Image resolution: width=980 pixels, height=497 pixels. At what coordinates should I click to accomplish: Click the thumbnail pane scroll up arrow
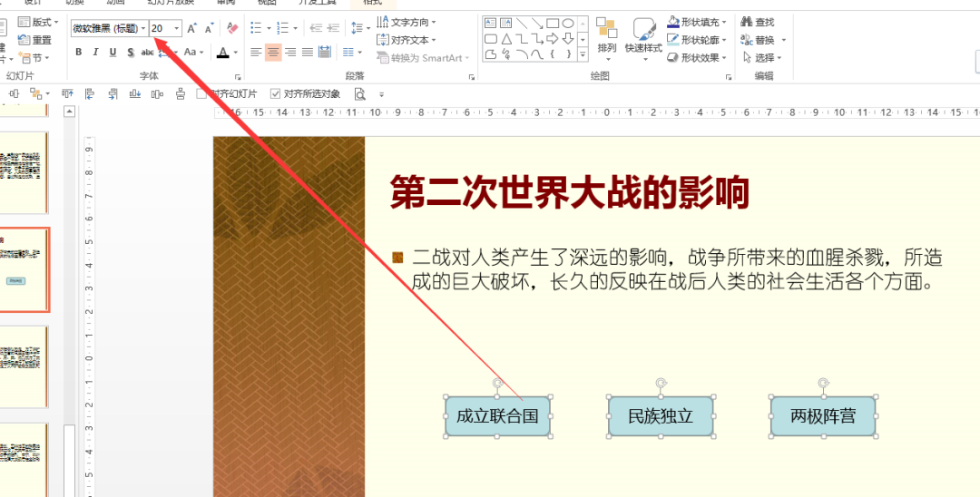[x=69, y=112]
